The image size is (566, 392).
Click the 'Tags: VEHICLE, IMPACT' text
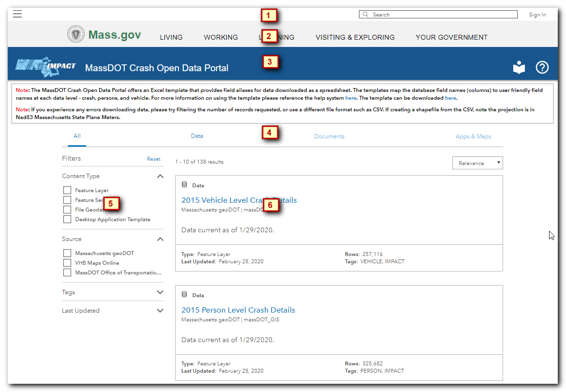point(375,261)
